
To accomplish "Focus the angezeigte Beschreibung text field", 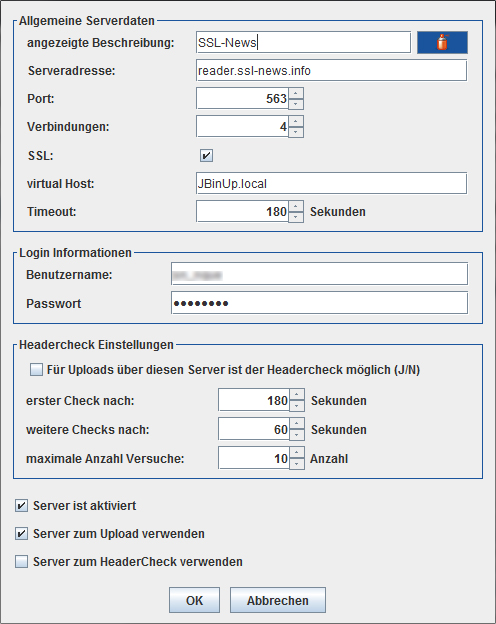I will click(x=303, y=42).
